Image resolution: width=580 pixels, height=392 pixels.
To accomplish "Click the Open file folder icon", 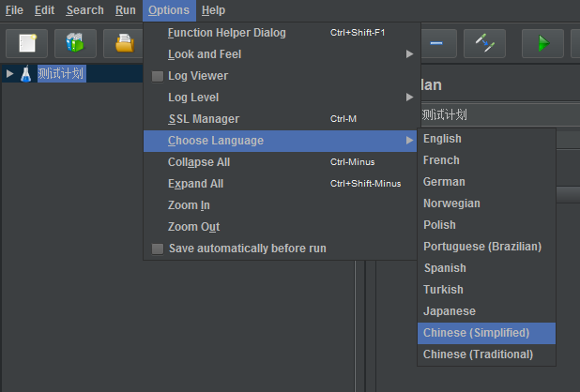I will click(x=124, y=43).
